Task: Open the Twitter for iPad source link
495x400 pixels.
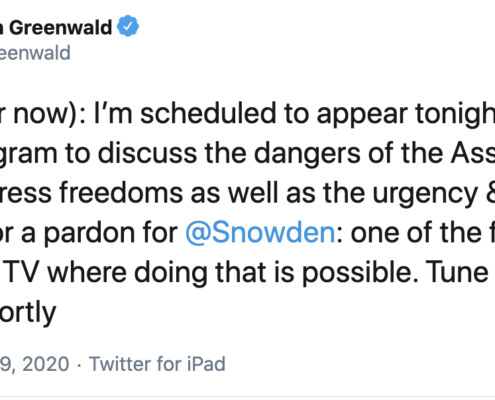Action: 157,364
